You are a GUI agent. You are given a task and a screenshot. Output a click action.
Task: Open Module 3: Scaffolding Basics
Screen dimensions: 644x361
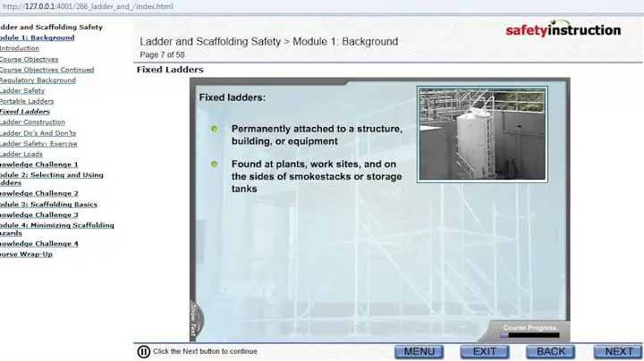(48, 205)
